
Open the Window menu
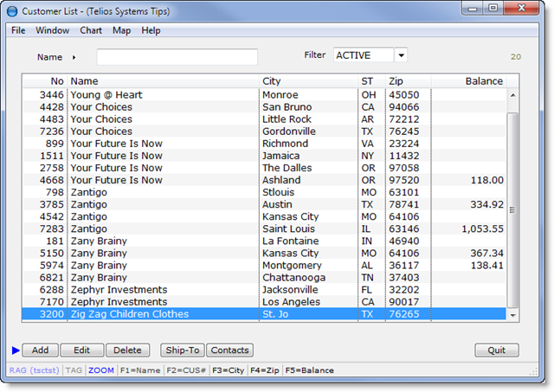pyautogui.click(x=53, y=30)
